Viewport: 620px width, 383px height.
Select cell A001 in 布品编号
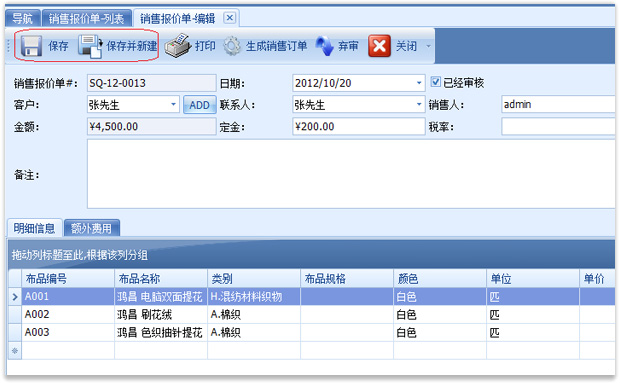click(x=68, y=296)
